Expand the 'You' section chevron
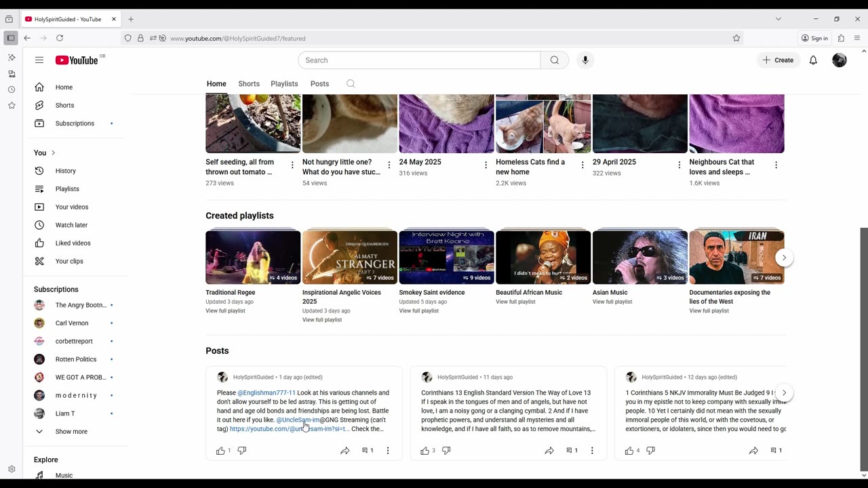The width and height of the screenshot is (868, 488). (x=53, y=153)
